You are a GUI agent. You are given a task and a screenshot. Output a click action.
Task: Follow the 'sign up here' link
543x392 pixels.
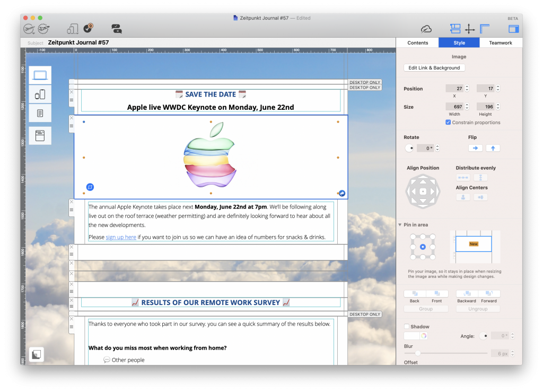point(121,237)
